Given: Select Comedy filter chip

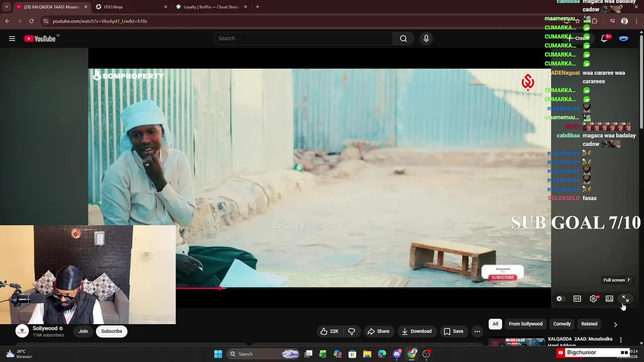Looking at the screenshot, I should pos(562,324).
